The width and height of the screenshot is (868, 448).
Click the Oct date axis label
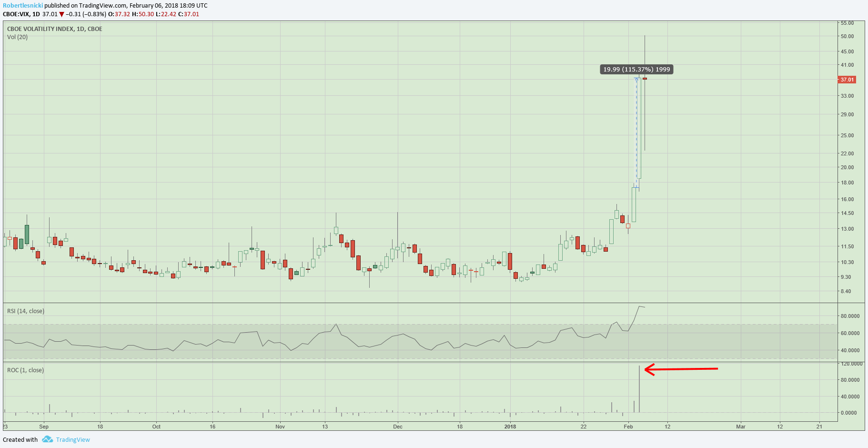pyautogui.click(x=156, y=427)
